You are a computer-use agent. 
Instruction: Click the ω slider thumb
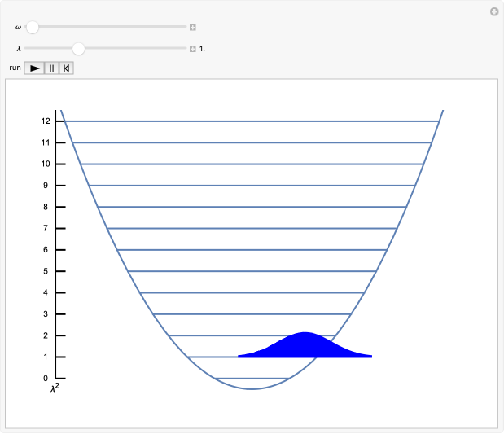pyautogui.click(x=32, y=27)
